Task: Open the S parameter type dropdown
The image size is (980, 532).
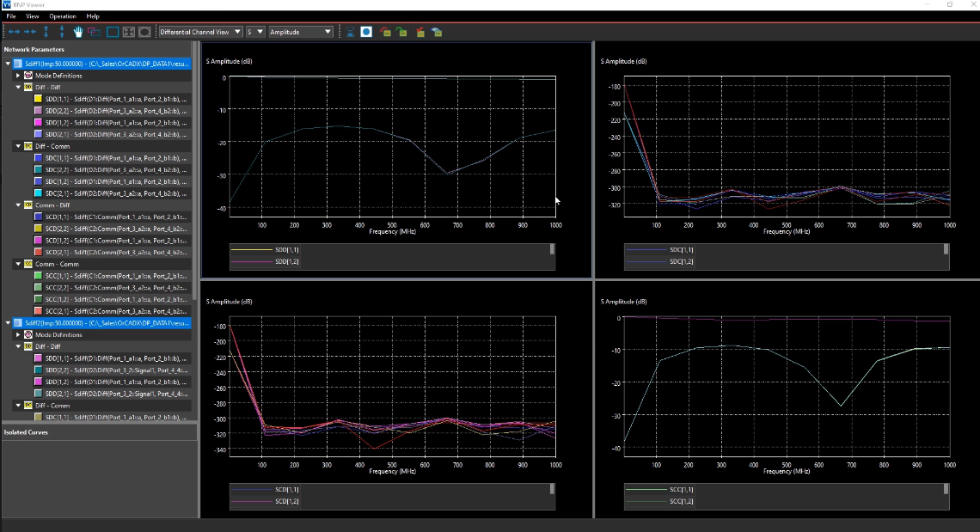Action: pos(254,32)
